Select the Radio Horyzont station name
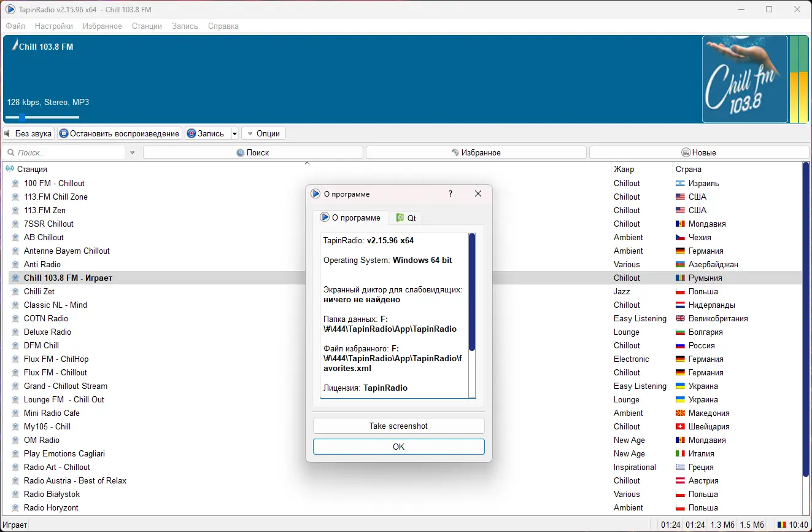This screenshot has width=812, height=532. 51,507
